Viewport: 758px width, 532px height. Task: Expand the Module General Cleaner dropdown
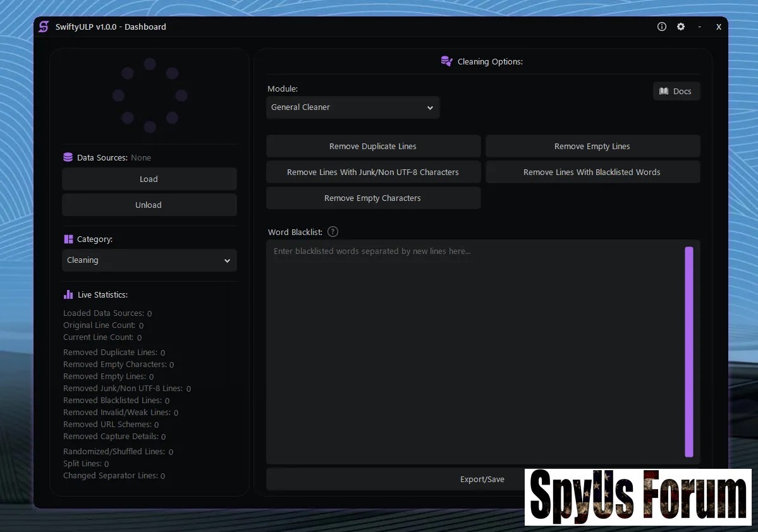[x=352, y=107]
